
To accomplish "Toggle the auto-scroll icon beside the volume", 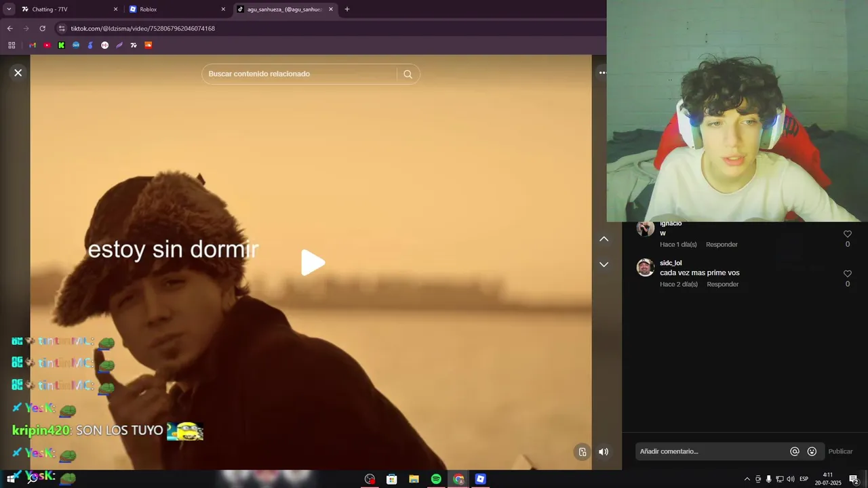I will (x=582, y=452).
